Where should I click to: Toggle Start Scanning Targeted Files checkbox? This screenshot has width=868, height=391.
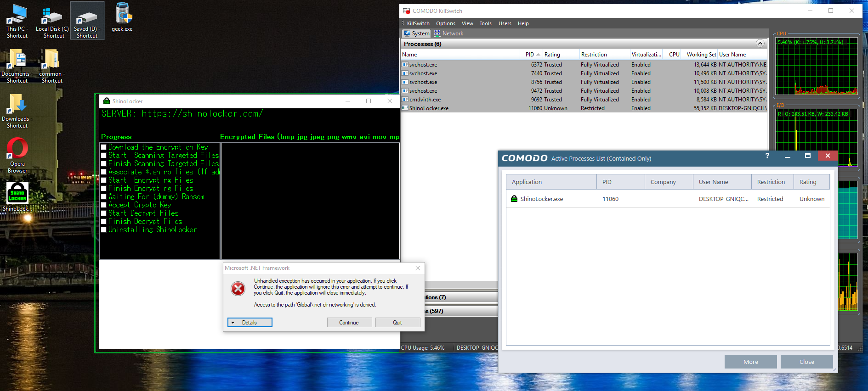point(104,156)
